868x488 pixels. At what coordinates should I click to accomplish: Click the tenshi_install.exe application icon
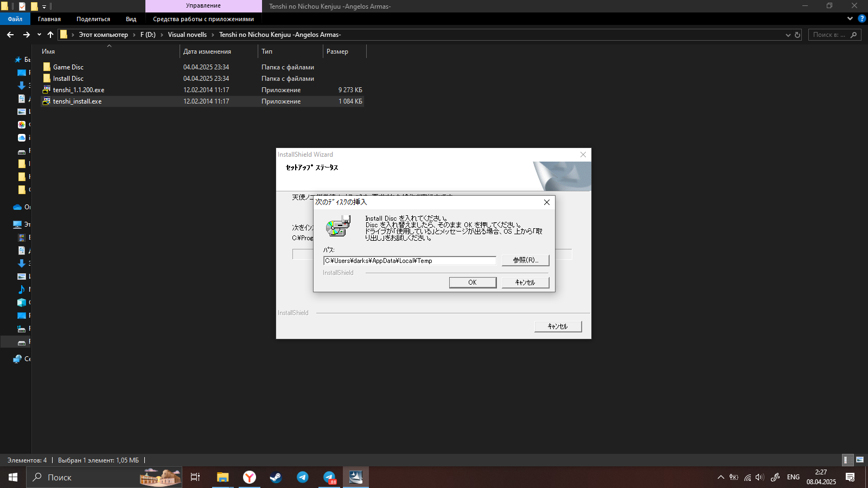point(47,101)
